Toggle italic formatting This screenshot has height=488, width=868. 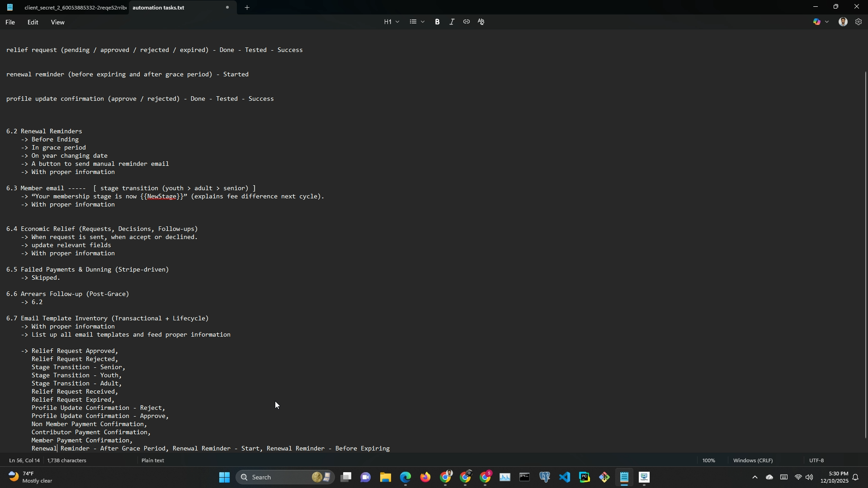coord(452,22)
